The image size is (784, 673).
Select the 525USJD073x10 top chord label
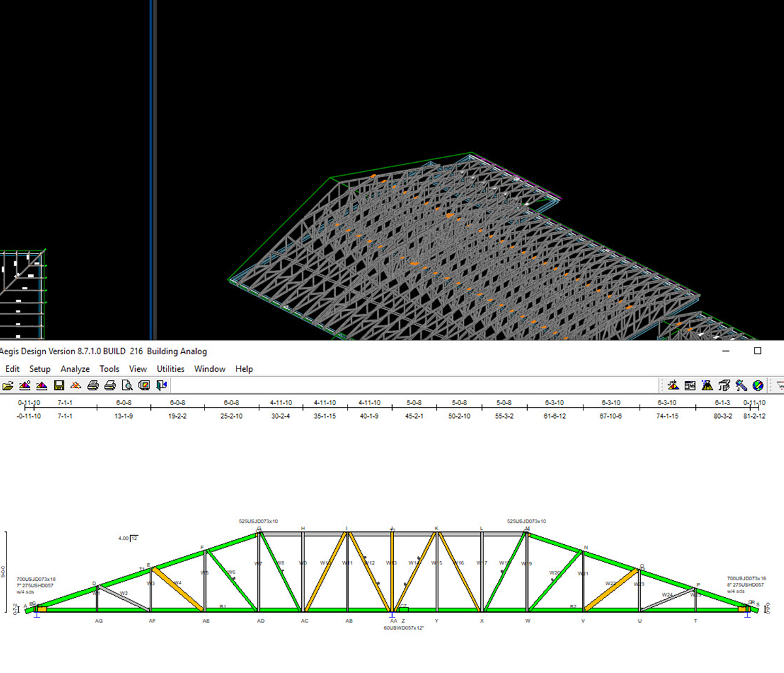coord(260,521)
